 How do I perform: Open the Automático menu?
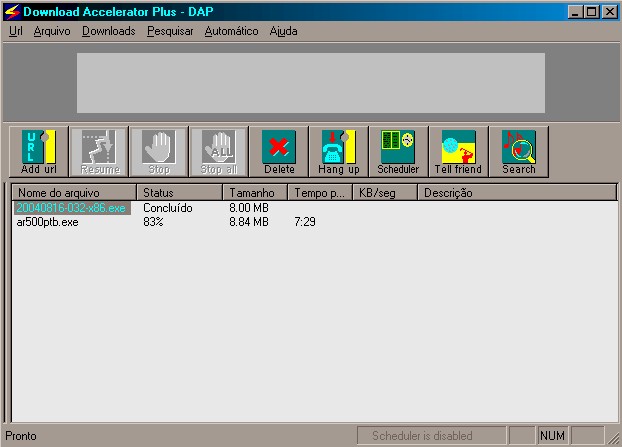[x=231, y=31]
